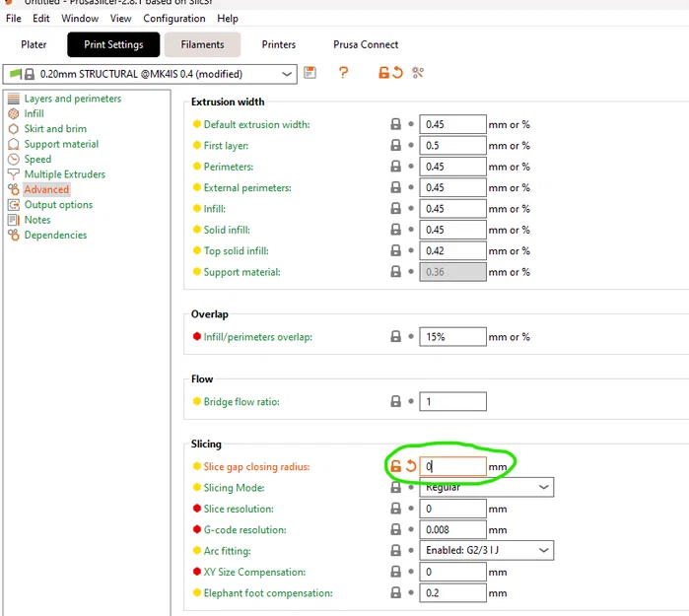This screenshot has height=616, width=689.
Task: Click the unlocked padlock for Slice gap closing radius
Action: tap(396, 466)
